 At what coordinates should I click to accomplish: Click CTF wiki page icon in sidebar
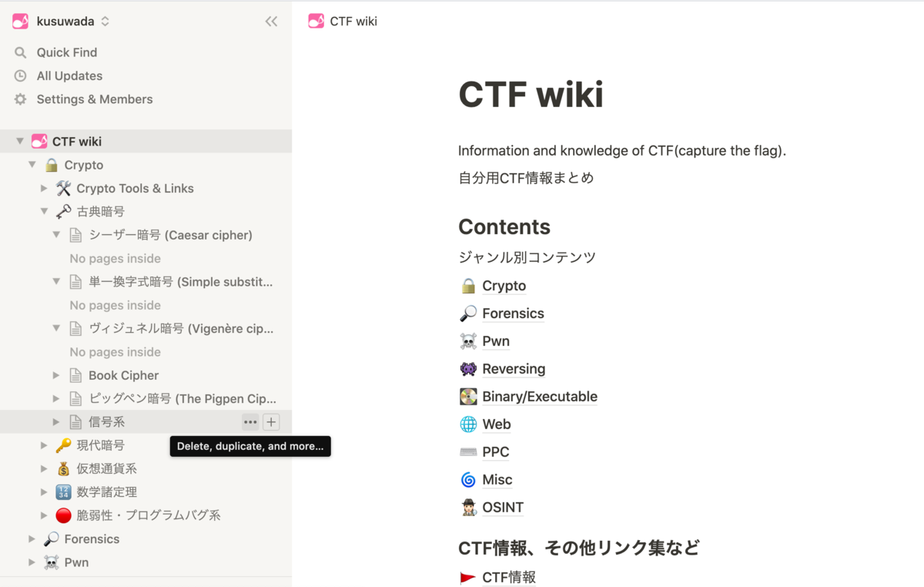39,142
